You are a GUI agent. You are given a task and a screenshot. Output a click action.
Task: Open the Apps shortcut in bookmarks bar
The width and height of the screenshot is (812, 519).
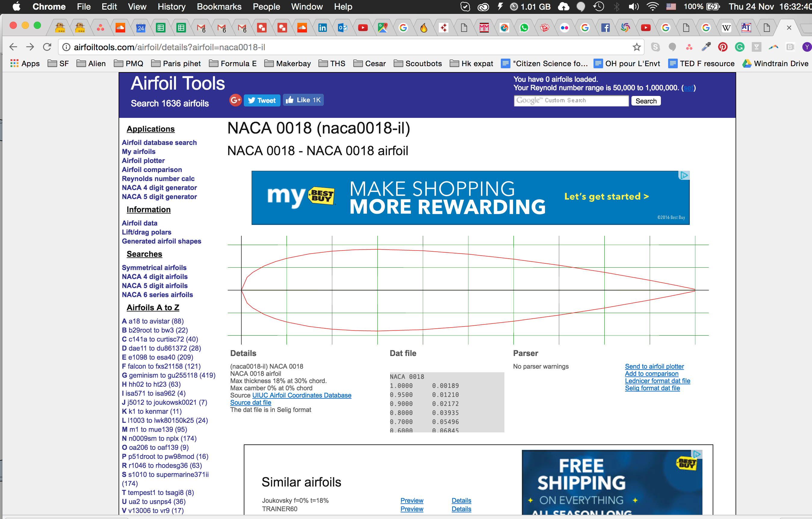(25, 63)
